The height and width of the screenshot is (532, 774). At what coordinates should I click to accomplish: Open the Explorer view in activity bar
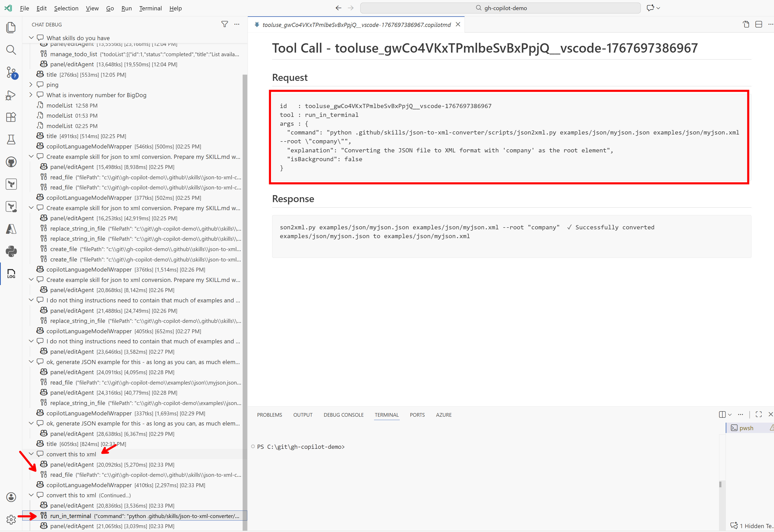(11, 27)
